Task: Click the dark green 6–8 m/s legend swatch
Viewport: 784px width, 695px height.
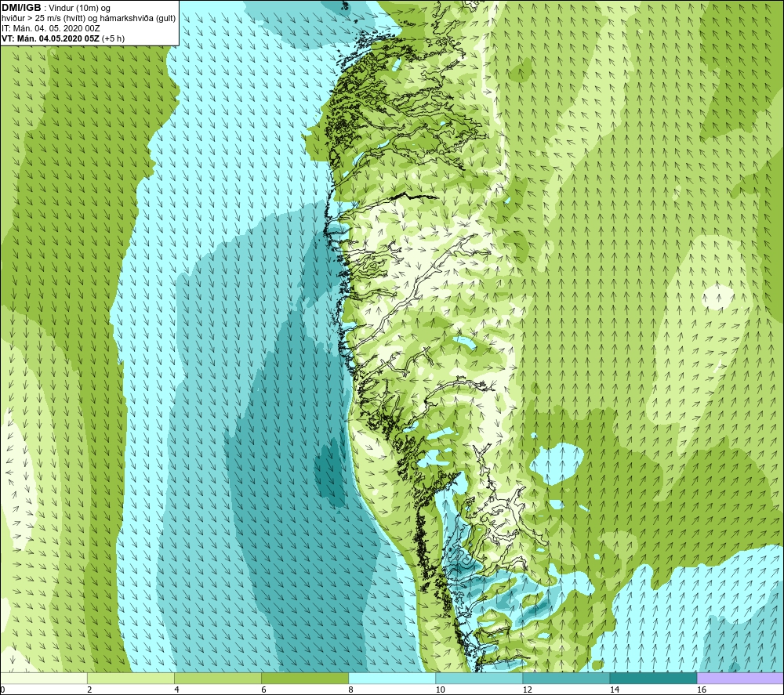Action: 304,679
